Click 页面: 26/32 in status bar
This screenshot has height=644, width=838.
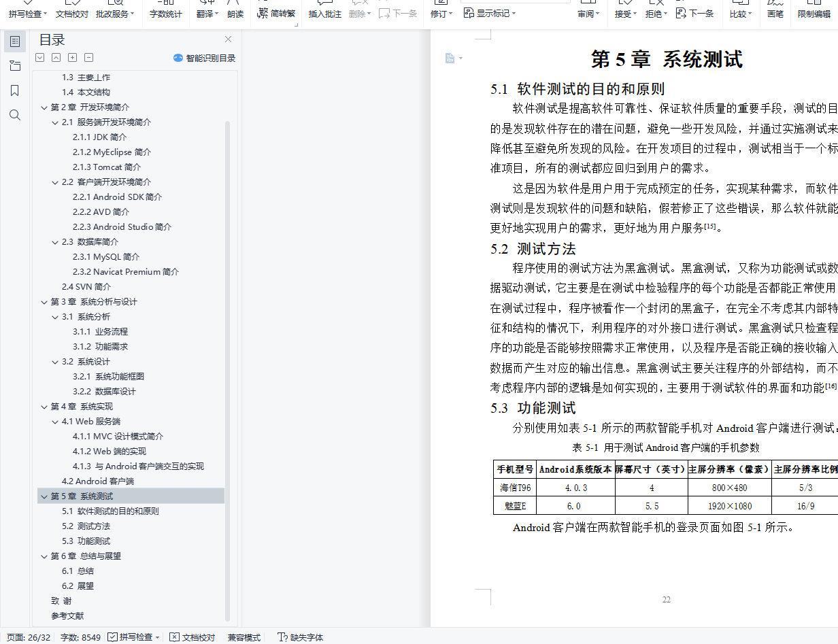[29, 637]
